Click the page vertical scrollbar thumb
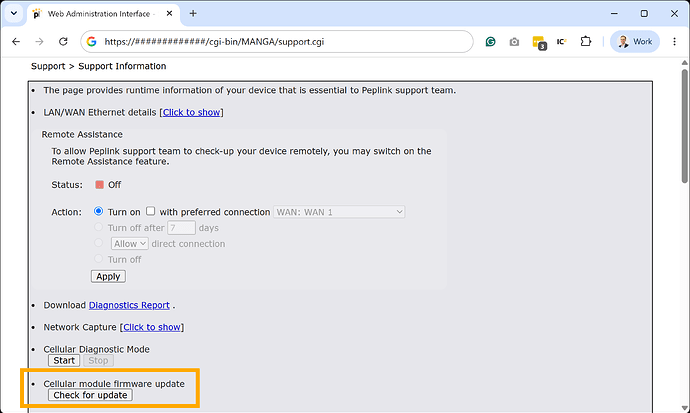Image resolution: width=690 pixels, height=413 pixels. 685,125
